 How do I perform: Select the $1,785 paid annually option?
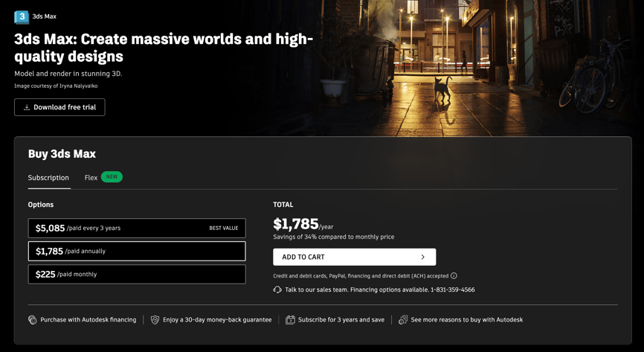137,252
